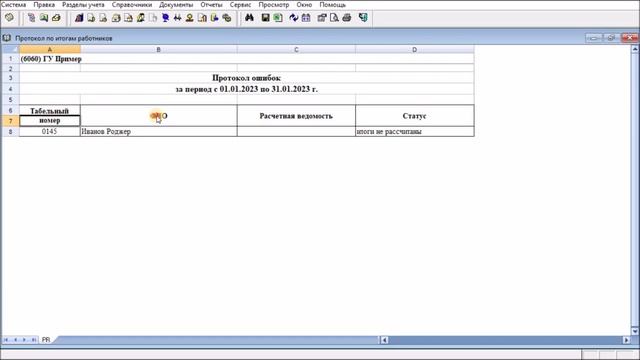
Task: Open the Правка menu
Action: click(x=44, y=4)
